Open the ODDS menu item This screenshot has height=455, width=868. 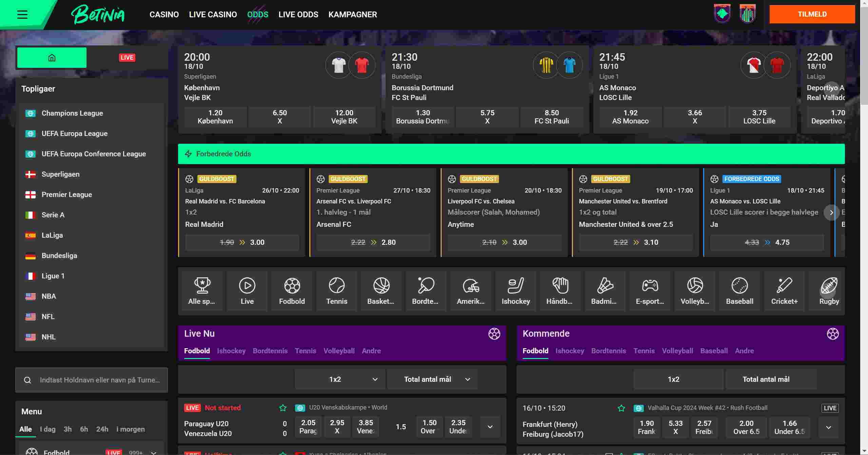point(258,15)
